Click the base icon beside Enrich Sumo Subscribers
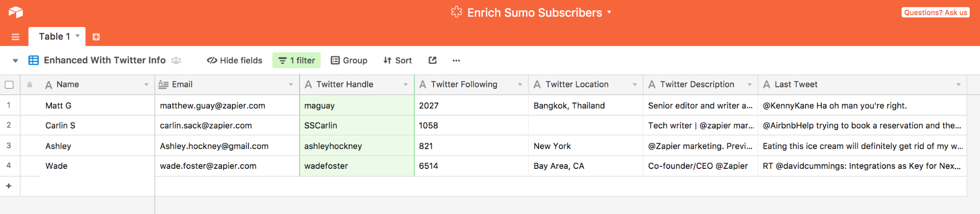 point(456,12)
